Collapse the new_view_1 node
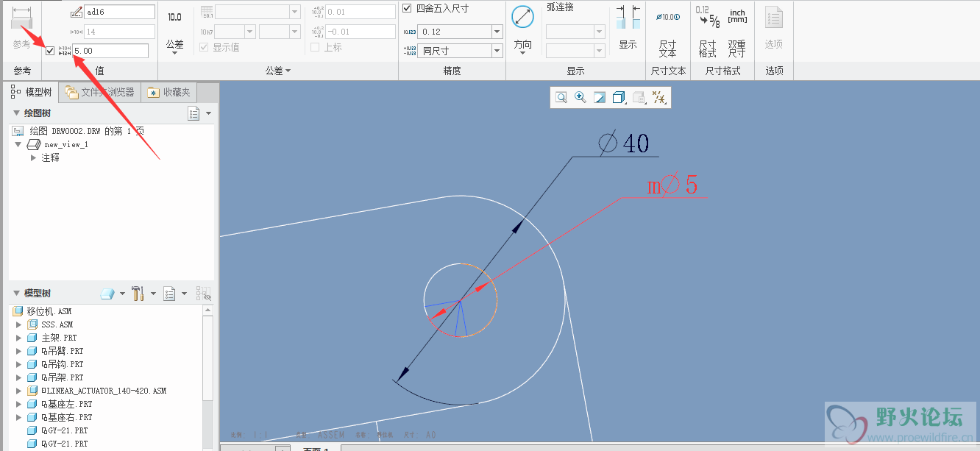 (18, 144)
